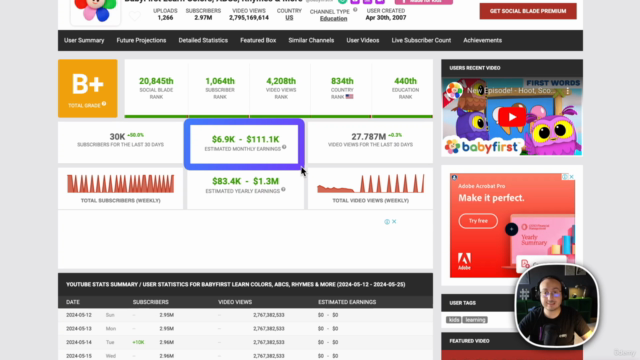Click the B+ Total Grade tile
Viewport: 640px width, 360px height.
pyautogui.click(x=87, y=89)
